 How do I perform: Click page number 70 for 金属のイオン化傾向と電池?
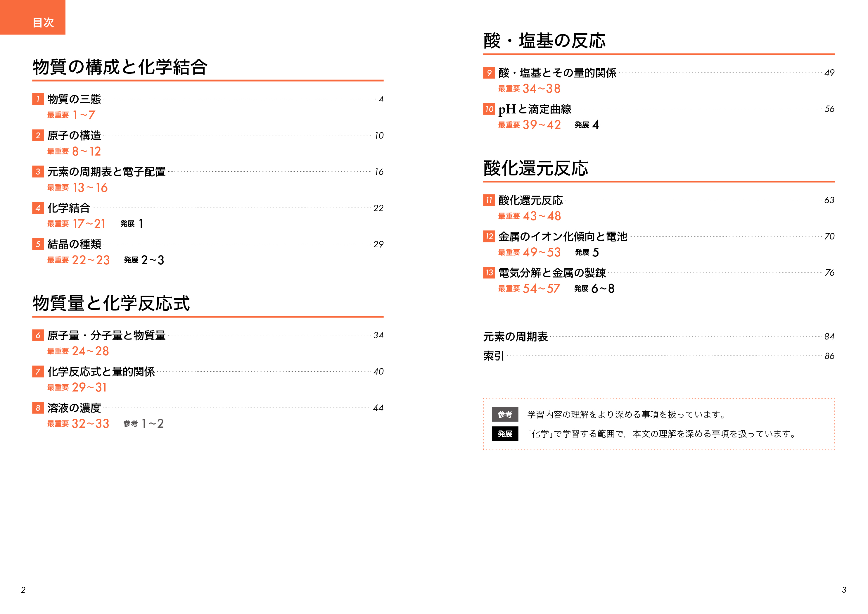click(829, 237)
